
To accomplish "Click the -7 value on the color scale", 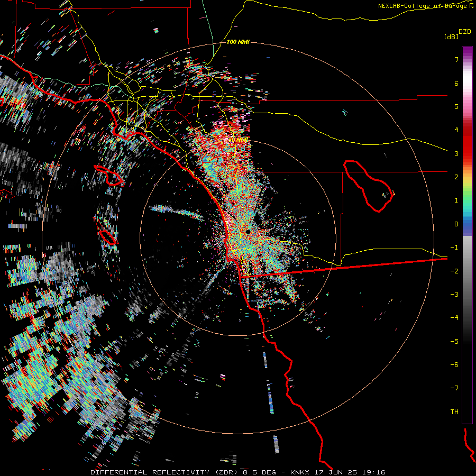I will click(x=454, y=388).
